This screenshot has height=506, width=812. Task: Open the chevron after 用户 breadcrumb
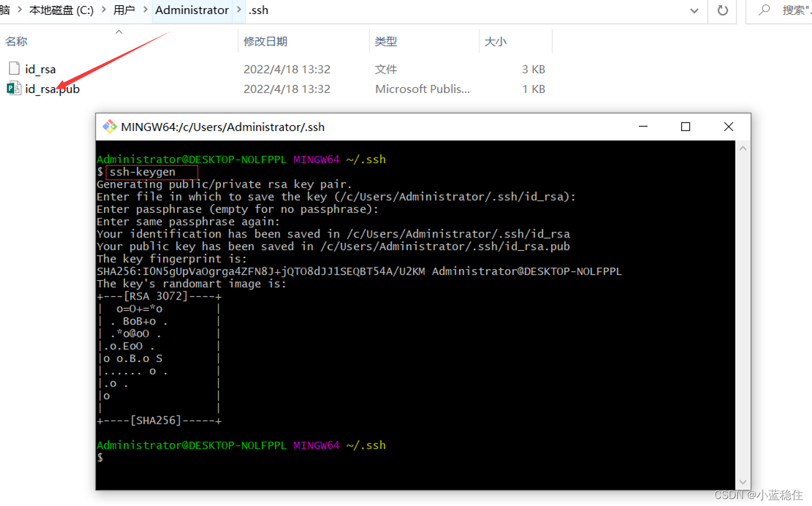pos(145,10)
